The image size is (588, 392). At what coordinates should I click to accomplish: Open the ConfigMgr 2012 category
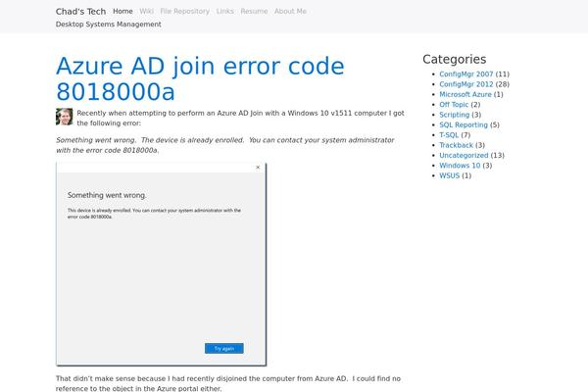coord(466,84)
